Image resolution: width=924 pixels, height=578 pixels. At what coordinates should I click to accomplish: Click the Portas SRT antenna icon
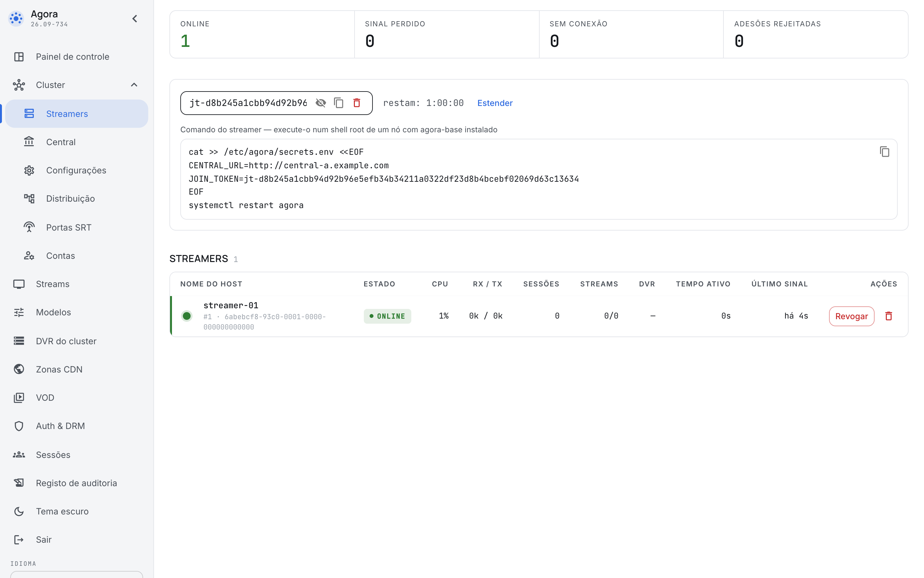[x=29, y=227]
